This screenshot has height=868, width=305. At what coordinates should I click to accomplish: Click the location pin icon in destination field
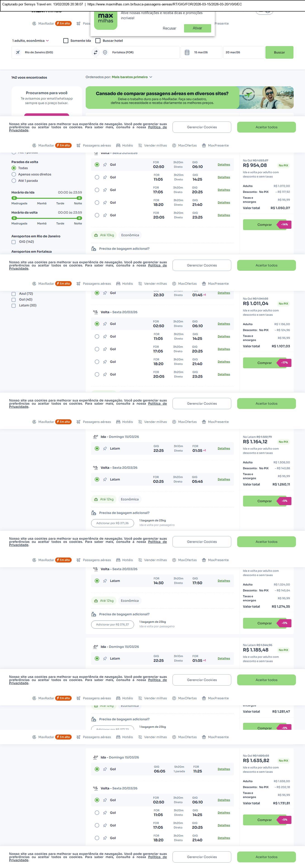(x=105, y=53)
